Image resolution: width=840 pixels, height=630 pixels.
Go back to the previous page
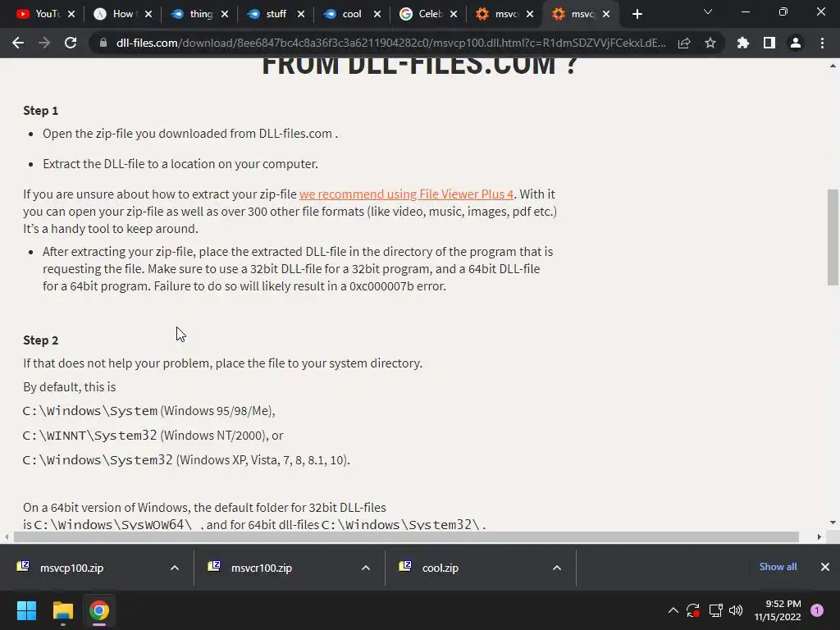[x=18, y=43]
